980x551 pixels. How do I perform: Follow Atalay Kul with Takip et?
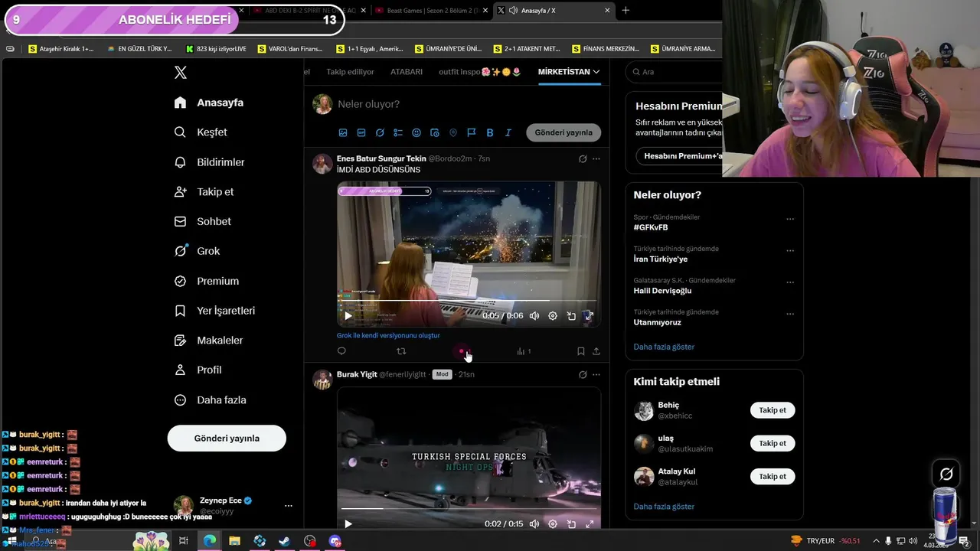pyautogui.click(x=773, y=476)
